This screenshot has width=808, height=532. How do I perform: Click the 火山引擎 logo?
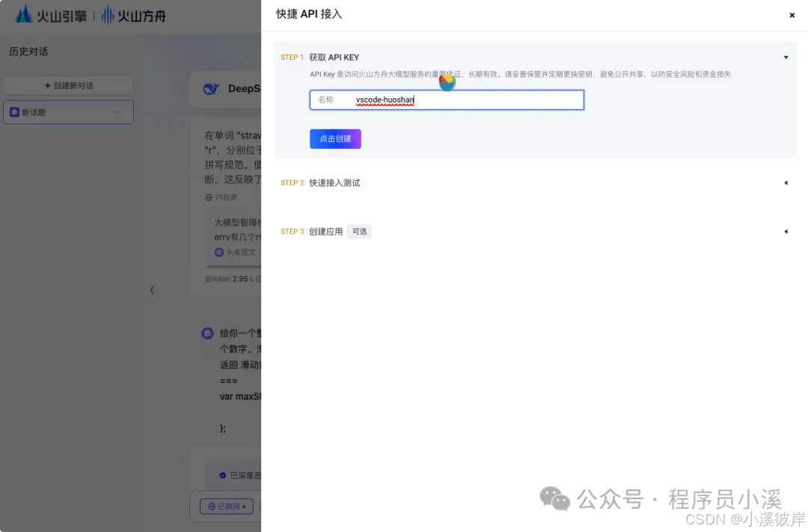click(x=51, y=15)
